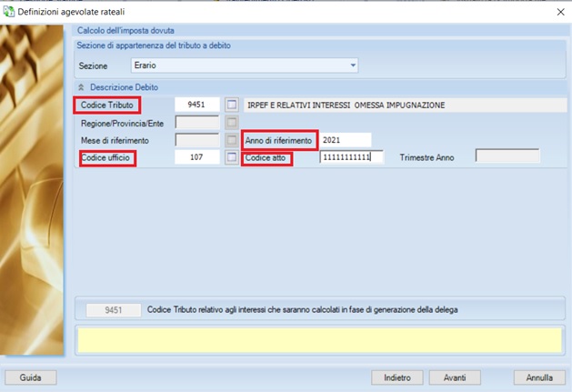The image size is (572, 392).
Task: Select the Codice ufficio field containing 107
Action: 197,157
